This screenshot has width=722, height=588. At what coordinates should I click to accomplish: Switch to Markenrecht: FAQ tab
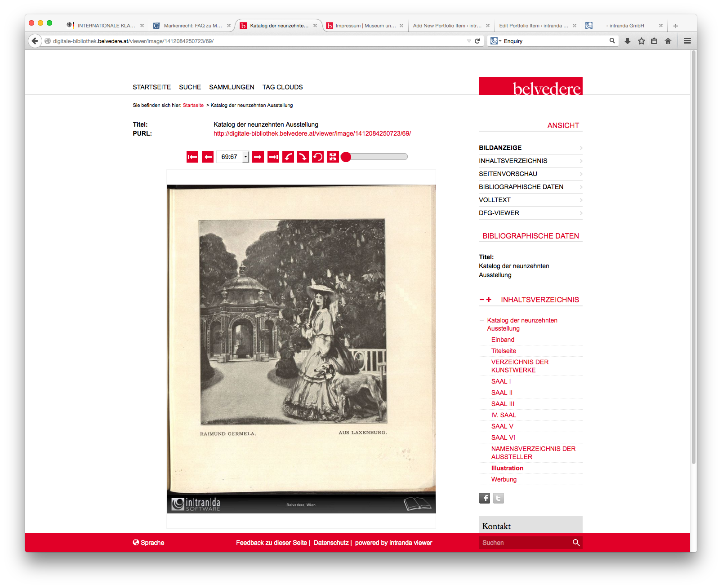192,26
